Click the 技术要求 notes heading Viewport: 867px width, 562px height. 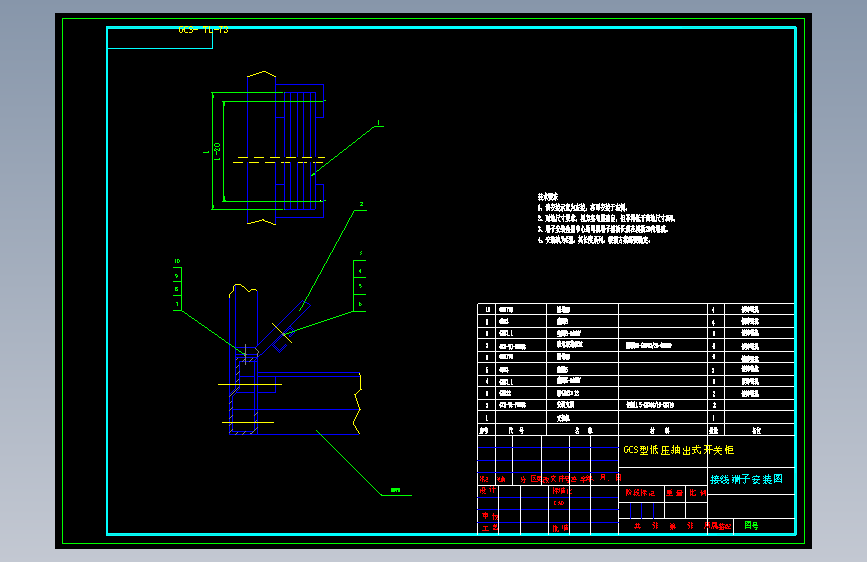(x=548, y=197)
